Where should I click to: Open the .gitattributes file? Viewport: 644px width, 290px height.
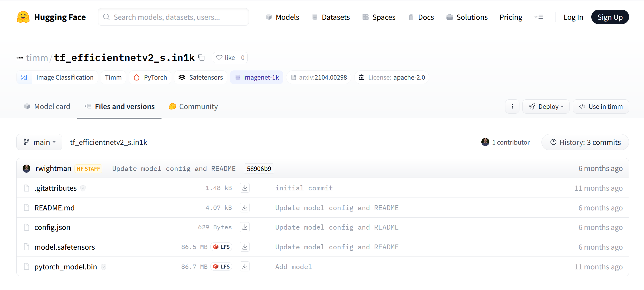tap(56, 188)
